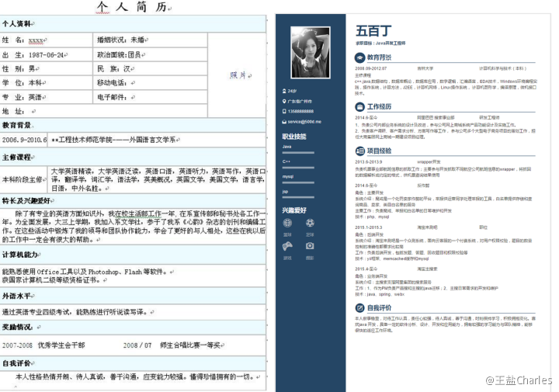Click the phone icon beside 13588888888
Image resolution: width=559 pixels, height=392 pixels.
[x=284, y=111]
